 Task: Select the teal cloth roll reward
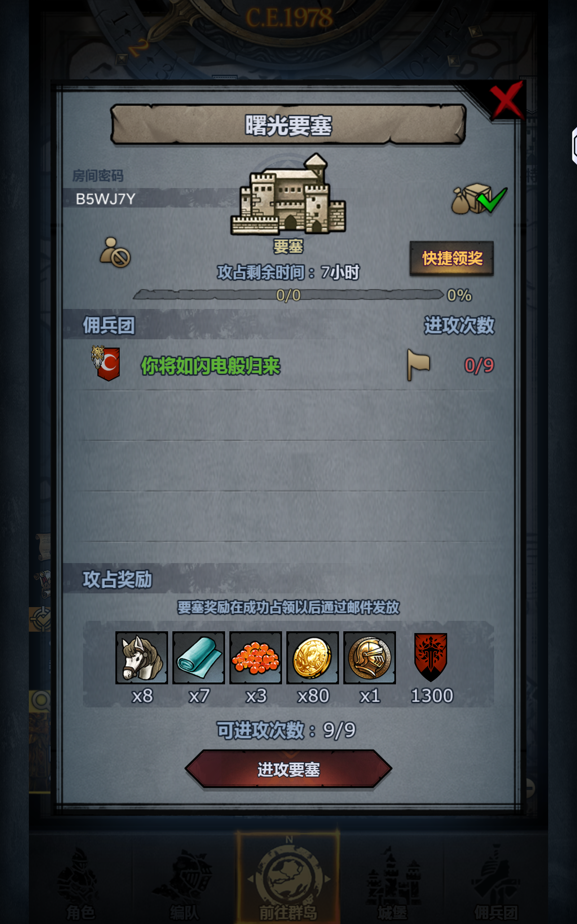(x=198, y=657)
